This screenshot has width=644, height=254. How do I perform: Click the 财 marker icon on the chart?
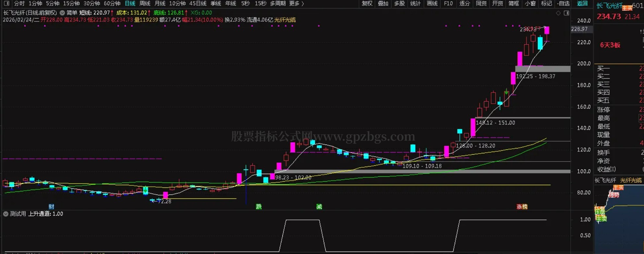click(51, 207)
